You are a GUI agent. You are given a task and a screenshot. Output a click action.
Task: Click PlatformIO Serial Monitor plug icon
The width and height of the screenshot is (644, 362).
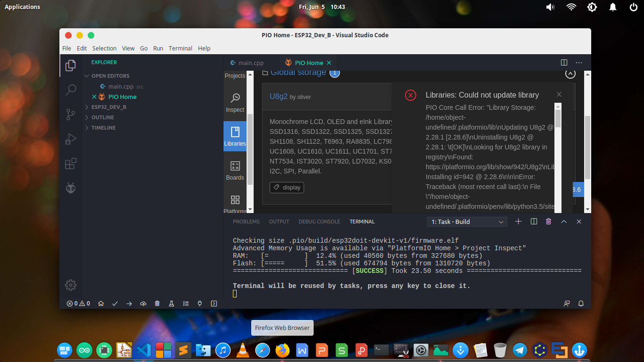[x=200, y=304]
